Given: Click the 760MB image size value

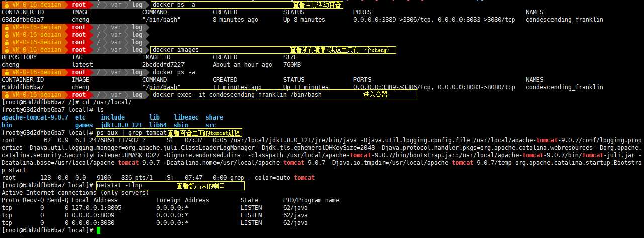Looking at the screenshot, I should [x=292, y=65].
